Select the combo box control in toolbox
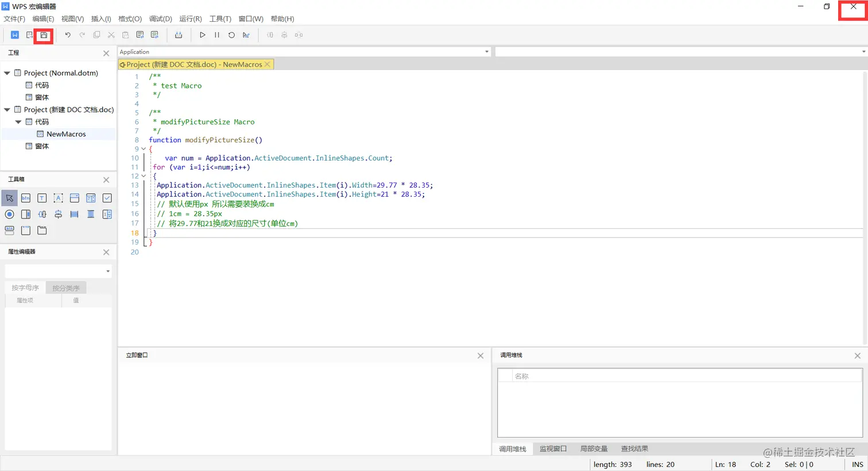The height and width of the screenshot is (471, 868). (75, 198)
